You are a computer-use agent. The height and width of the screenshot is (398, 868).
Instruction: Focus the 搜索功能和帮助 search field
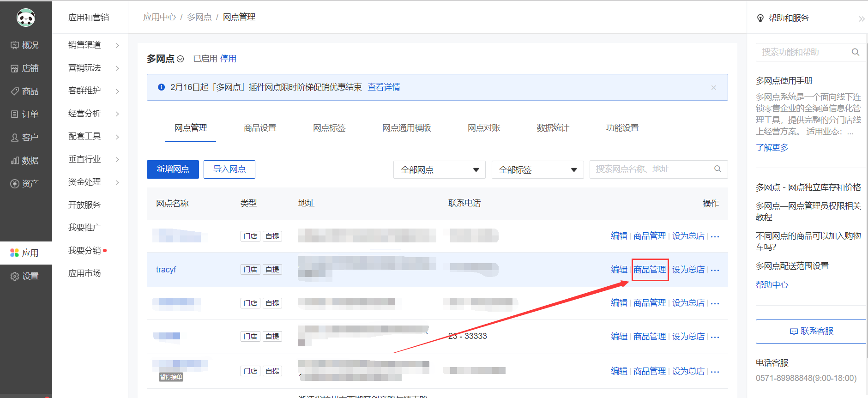811,52
